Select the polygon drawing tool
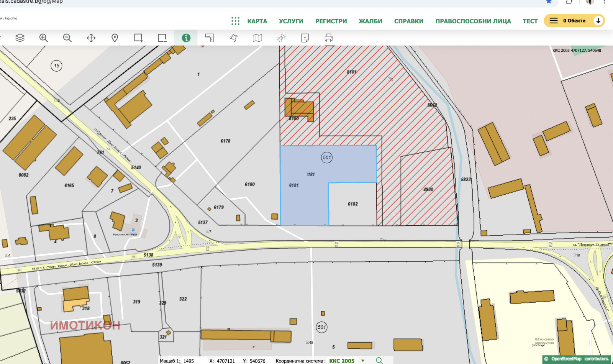 click(x=233, y=38)
